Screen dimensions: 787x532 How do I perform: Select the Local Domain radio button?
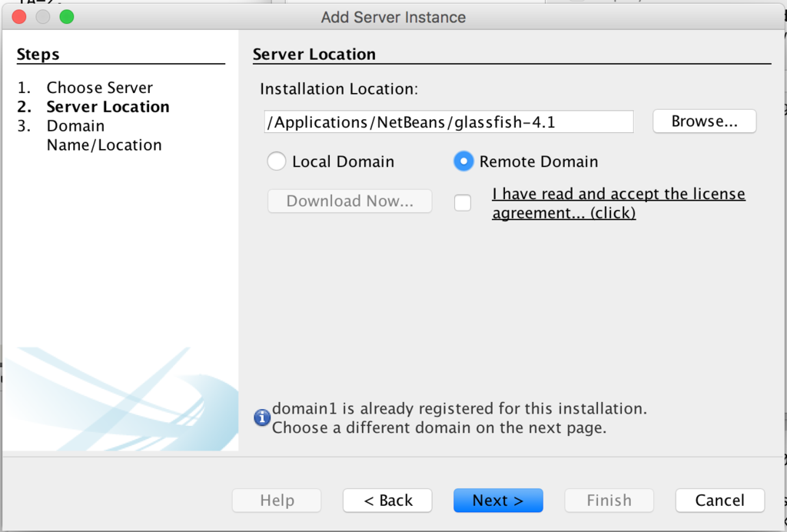point(277,161)
